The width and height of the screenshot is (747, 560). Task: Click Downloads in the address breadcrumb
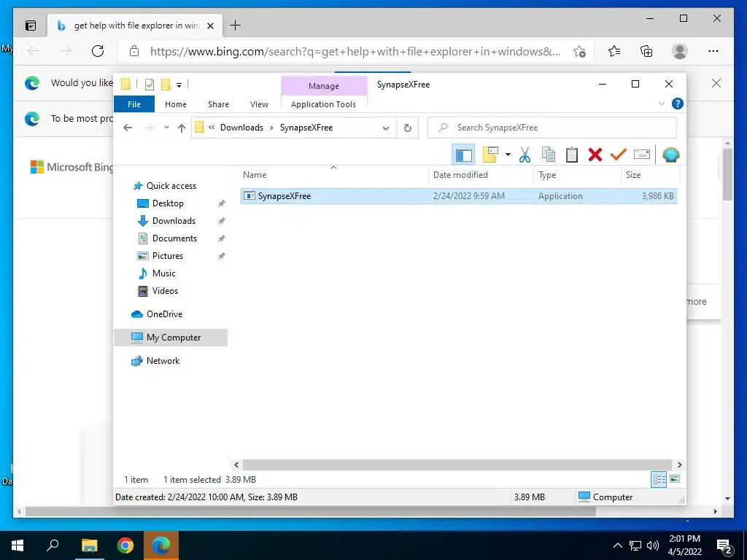[x=241, y=128]
